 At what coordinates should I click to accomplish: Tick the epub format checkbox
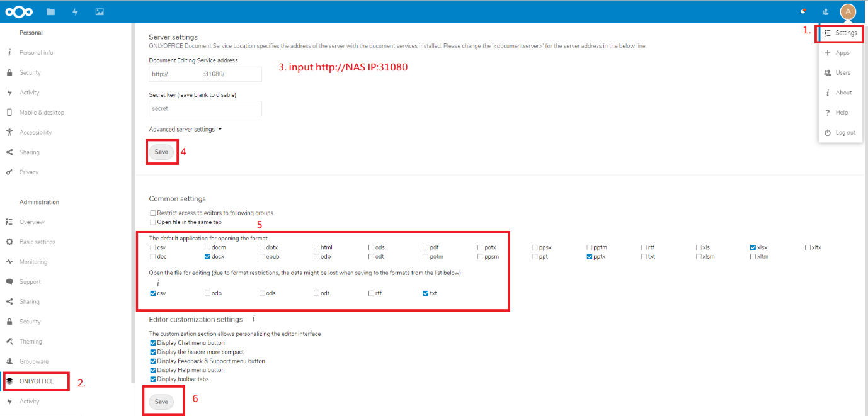click(263, 257)
